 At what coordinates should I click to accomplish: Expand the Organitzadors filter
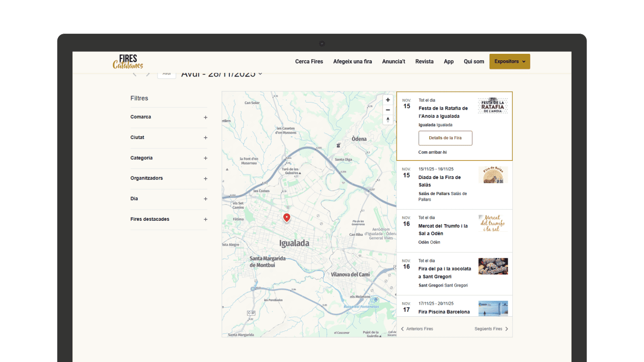pyautogui.click(x=205, y=178)
